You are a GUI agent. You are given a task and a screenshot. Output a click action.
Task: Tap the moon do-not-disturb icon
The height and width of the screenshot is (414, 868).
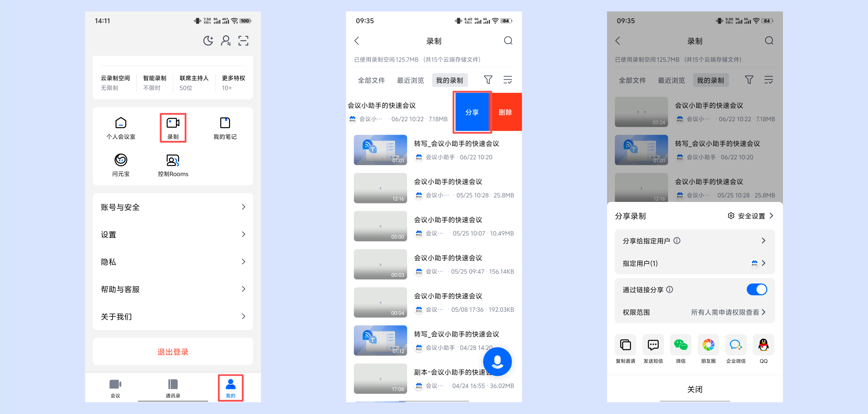click(x=208, y=41)
